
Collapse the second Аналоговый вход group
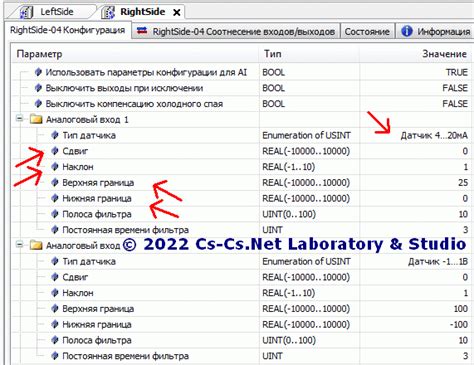[x=20, y=245]
